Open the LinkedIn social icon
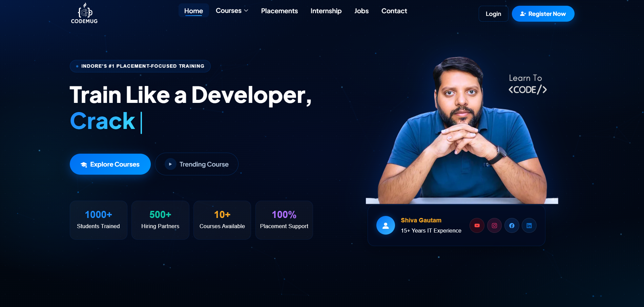Screen dimensions: 644x307 point(529,225)
